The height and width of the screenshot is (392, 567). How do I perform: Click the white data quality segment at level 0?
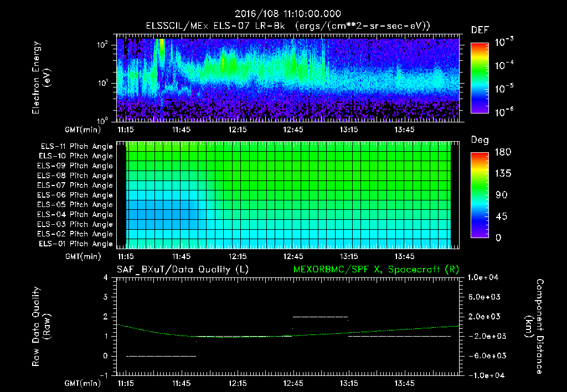[x=161, y=356]
